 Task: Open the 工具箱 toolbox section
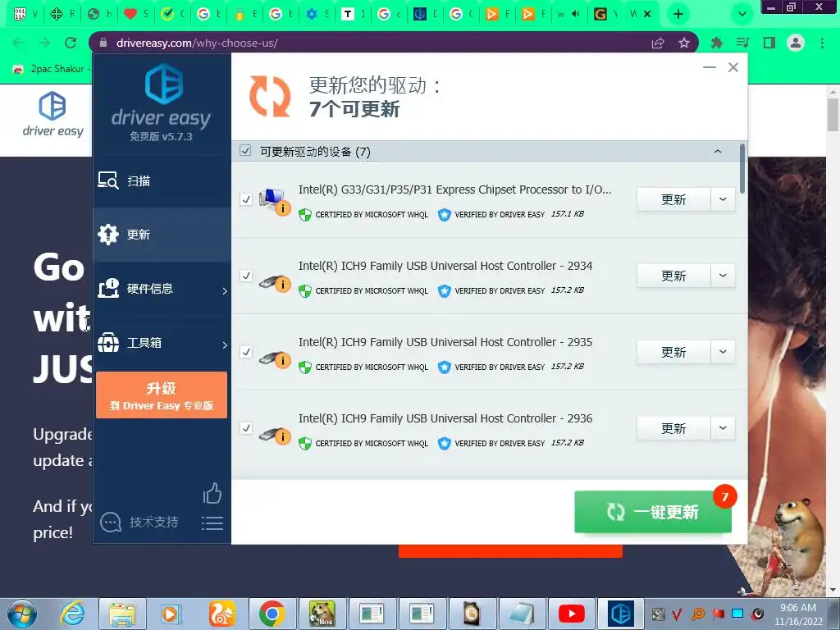[162, 343]
